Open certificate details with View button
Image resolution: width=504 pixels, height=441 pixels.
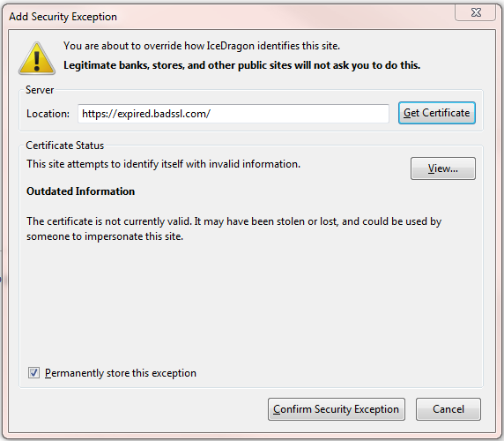[x=443, y=168]
